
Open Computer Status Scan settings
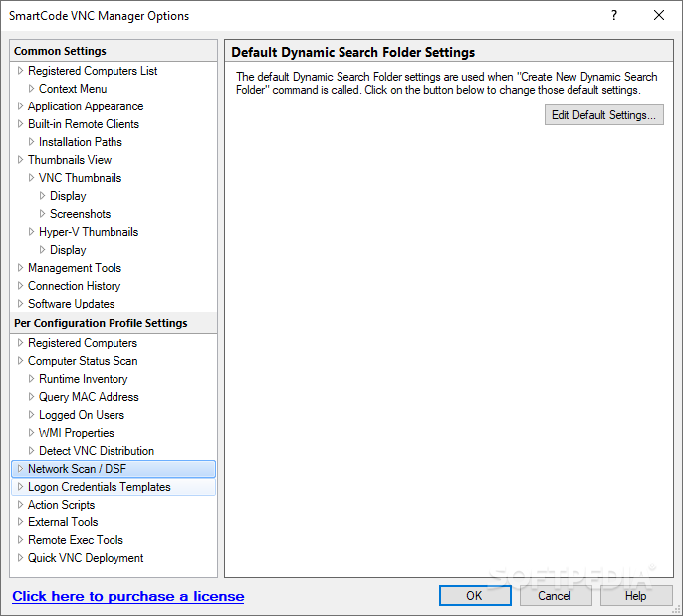(x=83, y=361)
